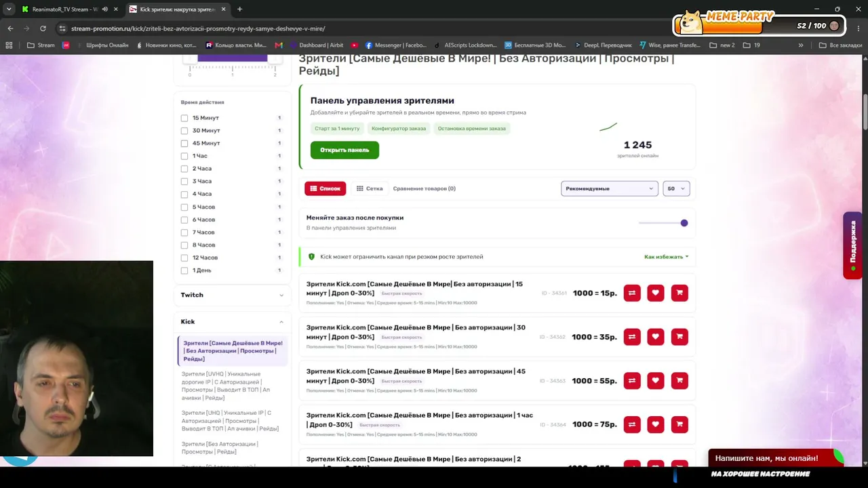The width and height of the screenshot is (868, 488).
Task: Adjust the purple slider knob under Меняйте заказ
Action: 684,223
